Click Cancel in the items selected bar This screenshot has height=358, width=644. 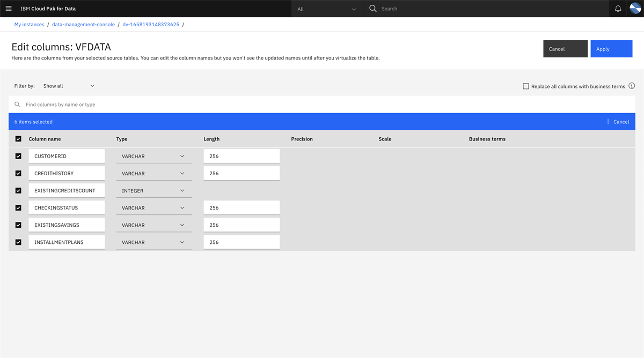[620, 122]
